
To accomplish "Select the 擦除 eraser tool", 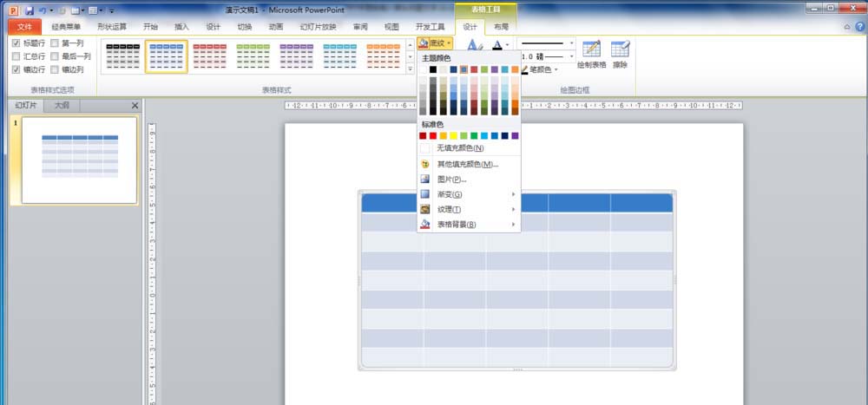I will coord(620,55).
